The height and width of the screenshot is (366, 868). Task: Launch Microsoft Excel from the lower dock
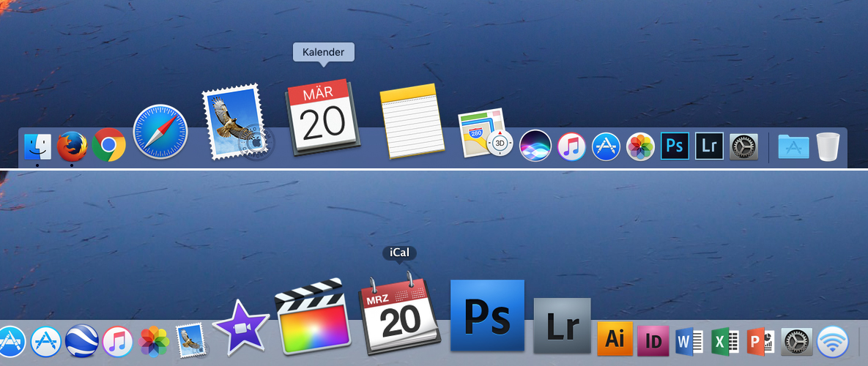point(725,340)
